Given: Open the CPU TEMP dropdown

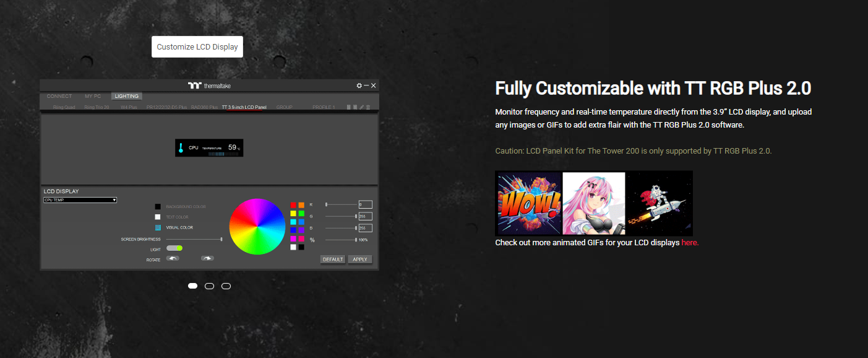Looking at the screenshot, I should (80, 200).
